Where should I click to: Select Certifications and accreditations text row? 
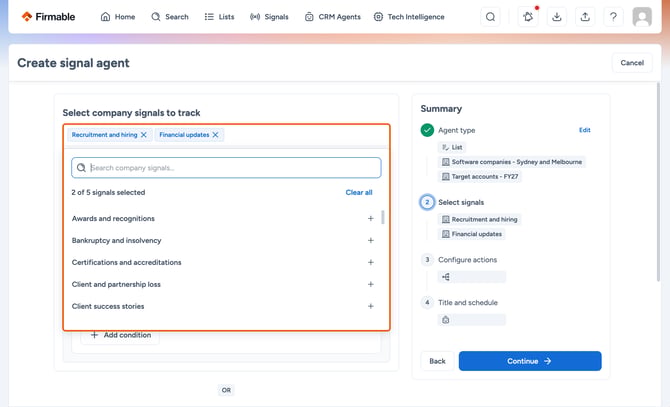pos(126,262)
